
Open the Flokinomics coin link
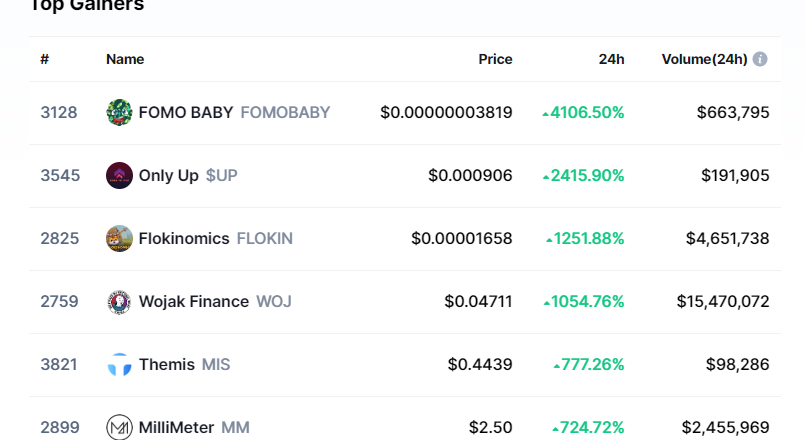(x=184, y=239)
